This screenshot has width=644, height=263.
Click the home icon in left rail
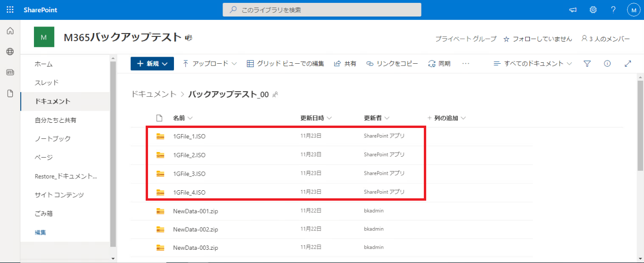click(10, 31)
